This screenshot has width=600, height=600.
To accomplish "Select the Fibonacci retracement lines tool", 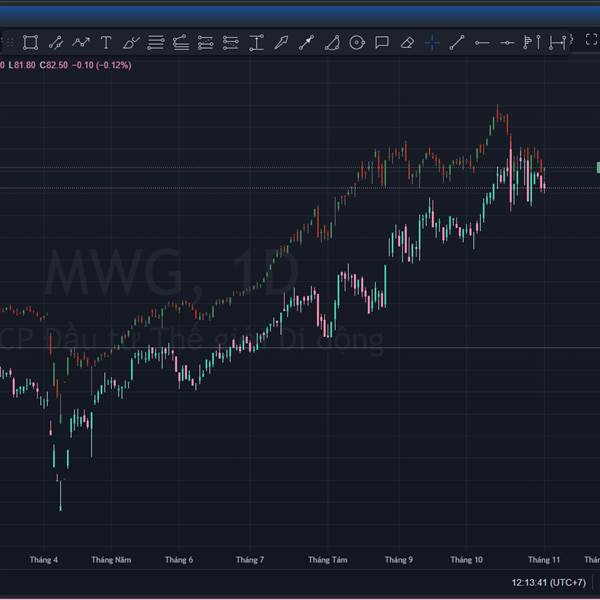I will coord(156,42).
